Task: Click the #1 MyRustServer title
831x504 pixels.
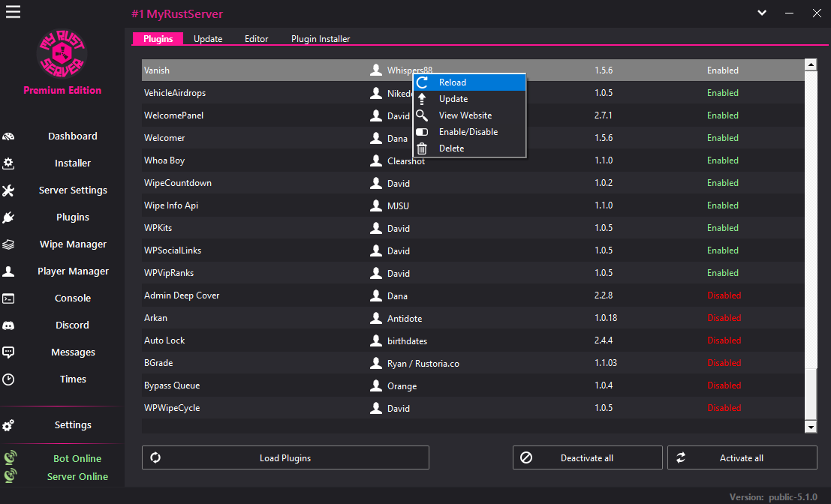Action: [x=177, y=13]
